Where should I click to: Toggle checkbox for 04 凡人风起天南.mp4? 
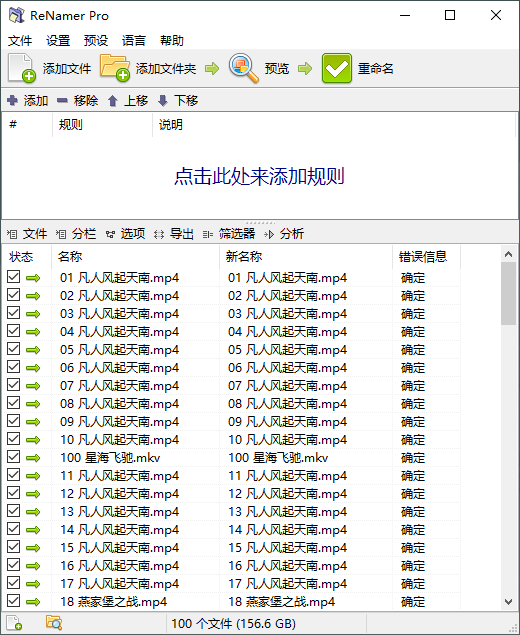13,331
